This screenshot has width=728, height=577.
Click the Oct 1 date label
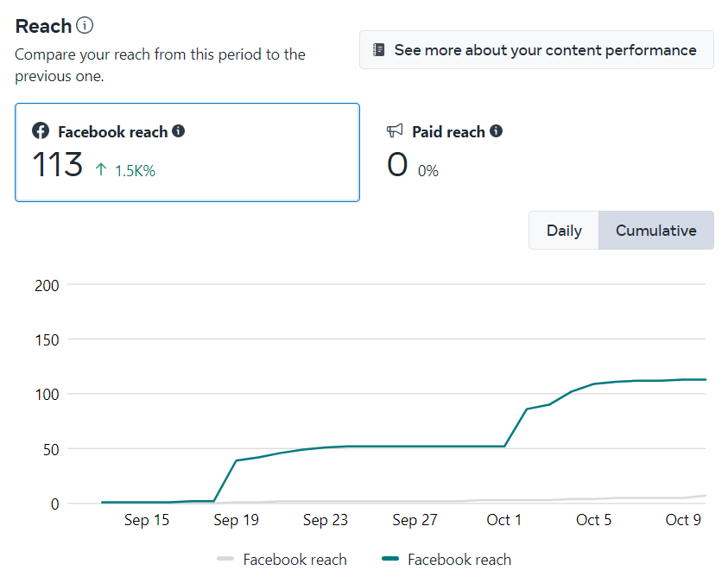coord(504,520)
